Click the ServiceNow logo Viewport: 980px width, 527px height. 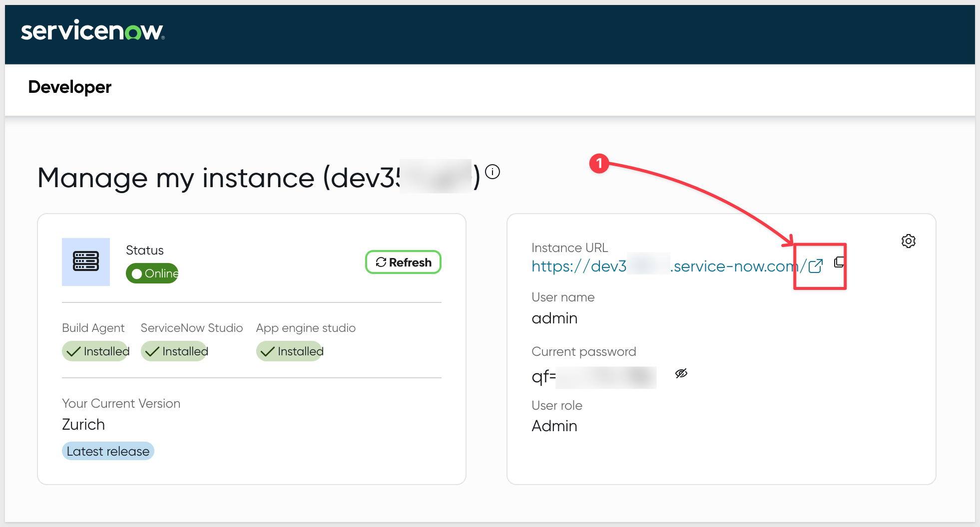[92, 31]
